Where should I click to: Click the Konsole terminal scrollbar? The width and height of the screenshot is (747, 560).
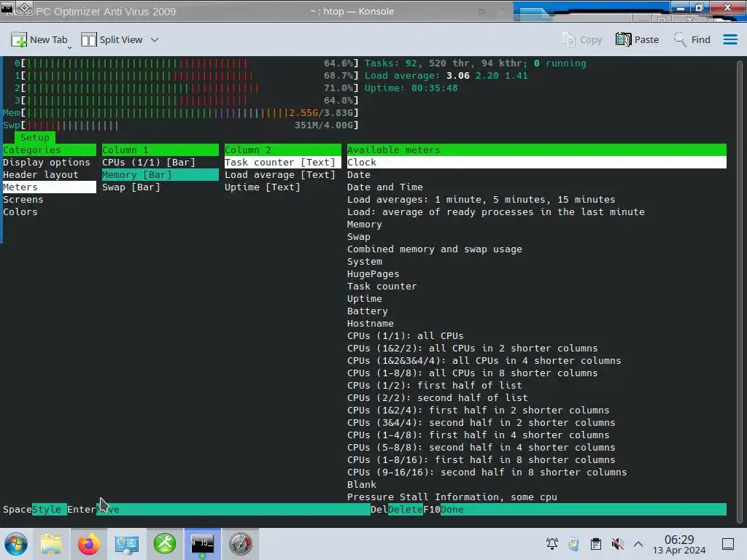pos(739,290)
